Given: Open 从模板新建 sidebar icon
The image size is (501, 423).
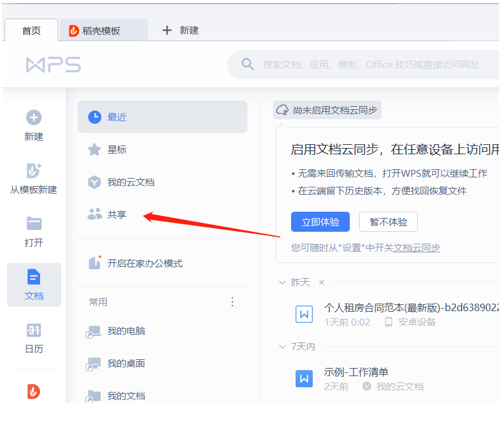Looking at the screenshot, I should pyautogui.click(x=34, y=171).
